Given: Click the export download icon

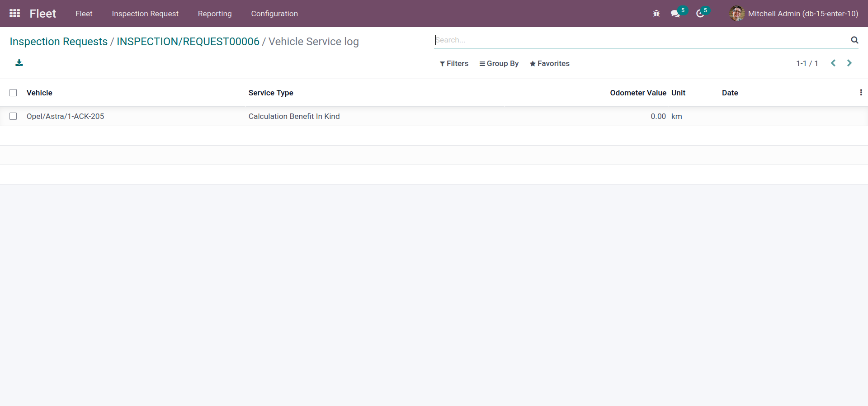Looking at the screenshot, I should [19, 63].
